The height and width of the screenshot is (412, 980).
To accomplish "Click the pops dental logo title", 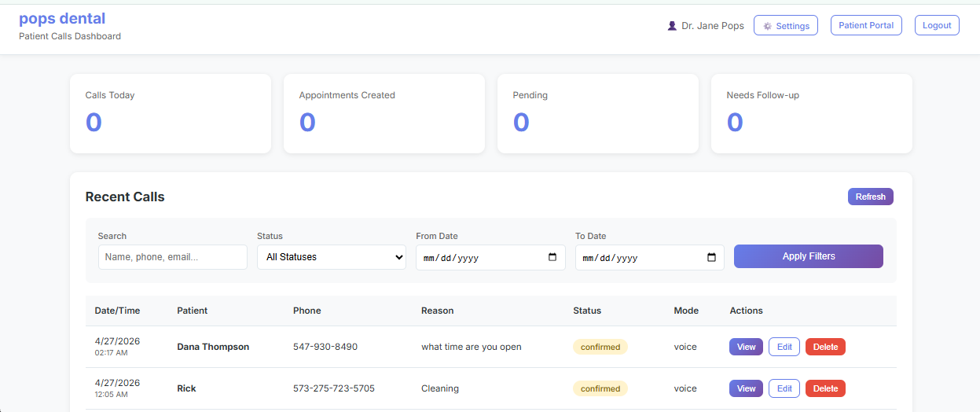I will coord(62,19).
